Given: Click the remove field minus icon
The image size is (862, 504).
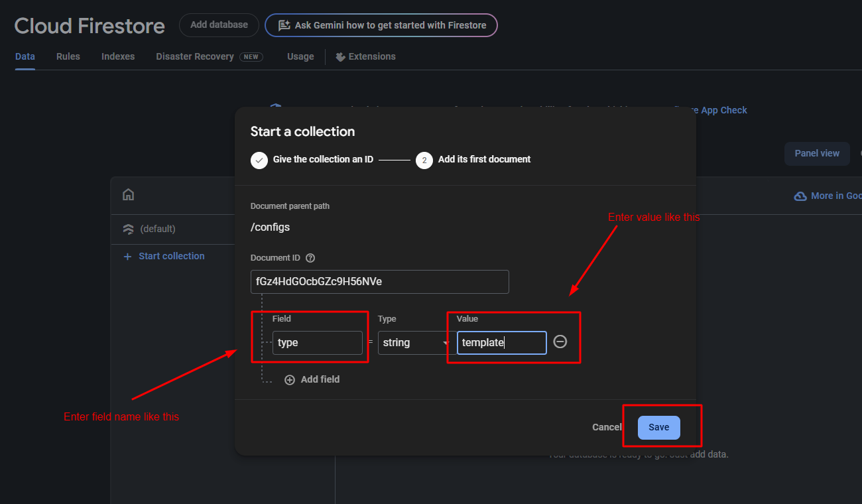Looking at the screenshot, I should coord(560,342).
